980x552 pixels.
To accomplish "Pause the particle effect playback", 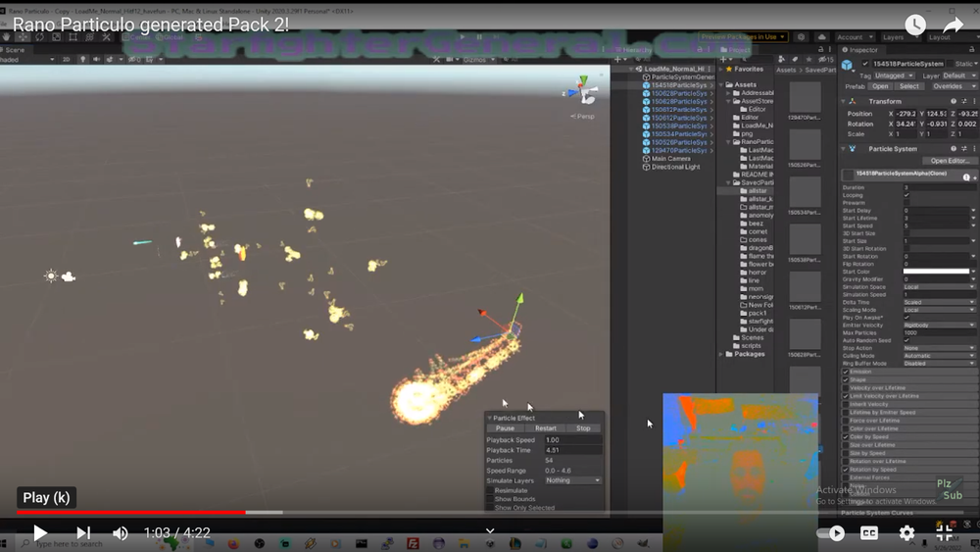I will (505, 428).
